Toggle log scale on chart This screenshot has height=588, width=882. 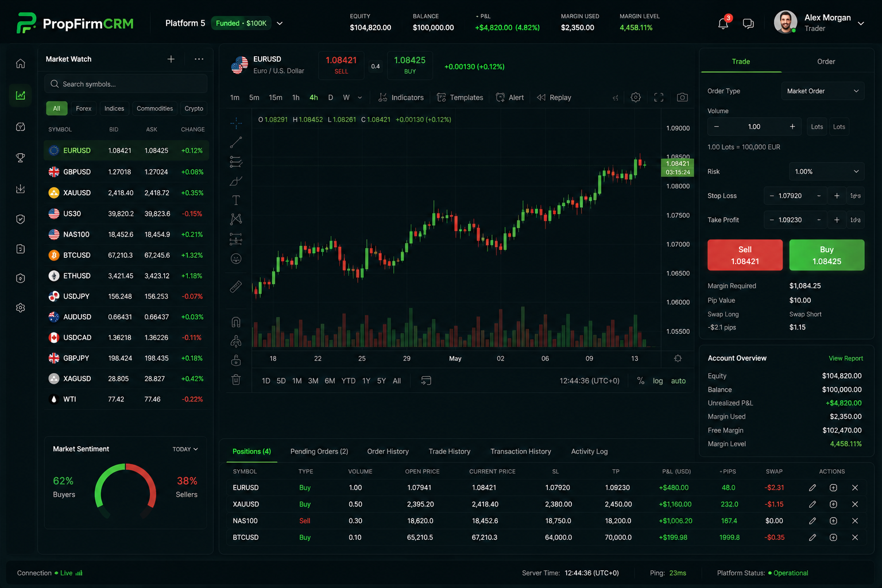pos(658,381)
